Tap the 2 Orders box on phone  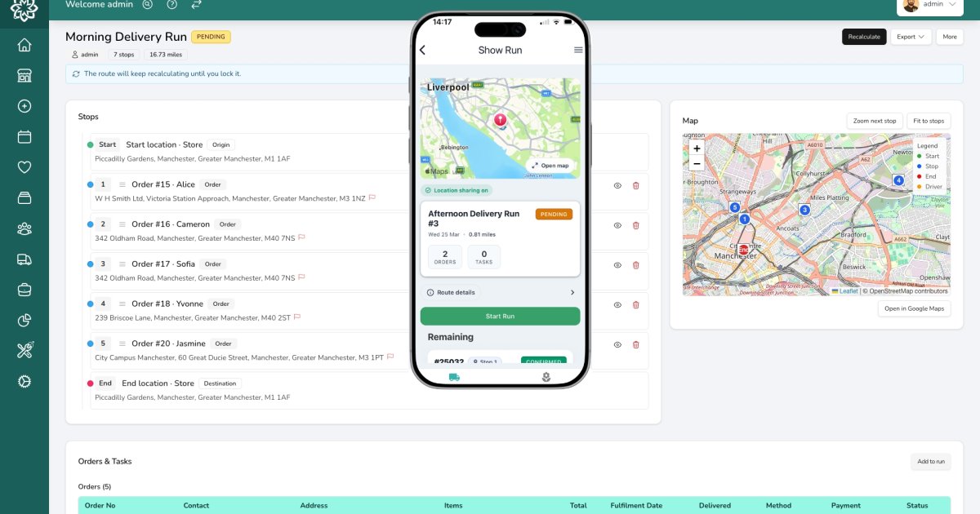445,257
